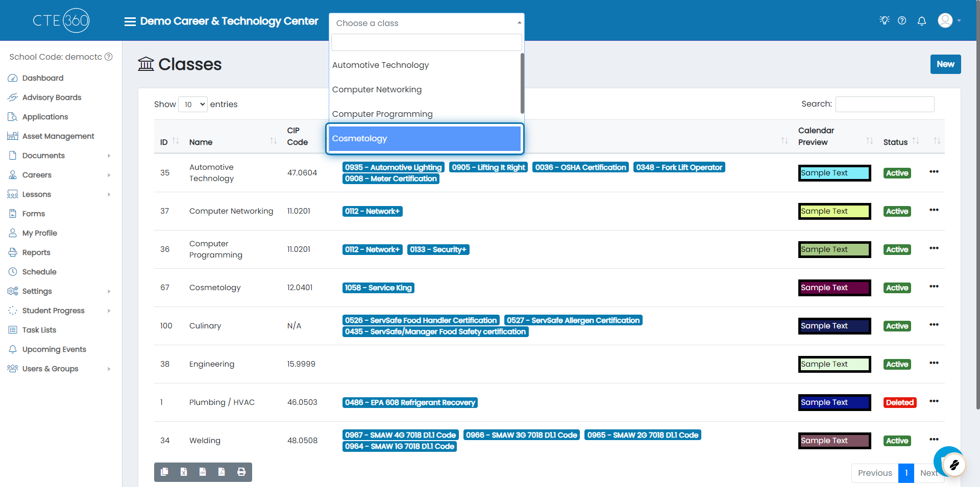Choose Computer Networking from class list
Viewport: 980px width, 487px height.
425,90
